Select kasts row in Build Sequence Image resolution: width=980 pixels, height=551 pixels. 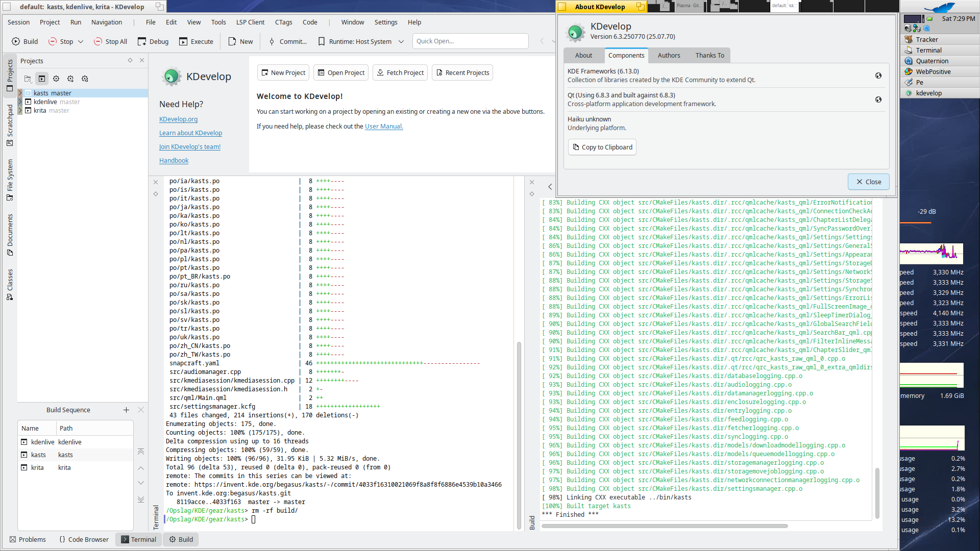coord(76,455)
